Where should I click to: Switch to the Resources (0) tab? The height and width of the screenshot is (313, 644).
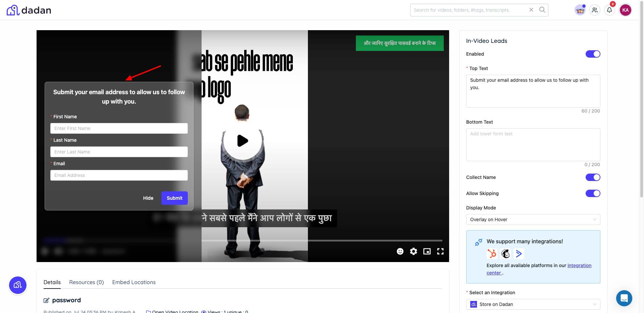click(86, 282)
